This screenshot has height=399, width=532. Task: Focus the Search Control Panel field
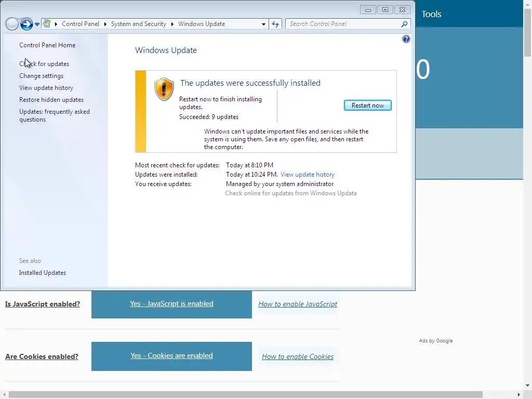coord(343,24)
